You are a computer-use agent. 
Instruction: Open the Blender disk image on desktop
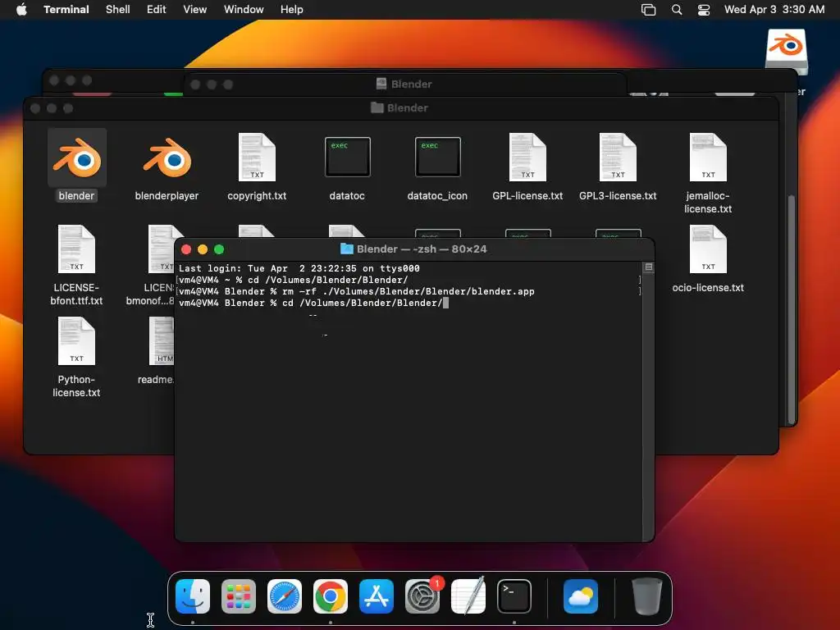[787, 52]
